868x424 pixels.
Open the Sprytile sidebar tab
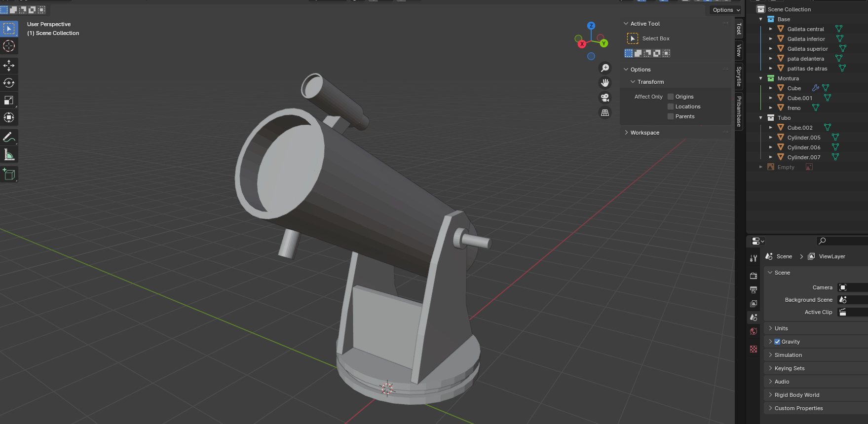[x=739, y=76]
